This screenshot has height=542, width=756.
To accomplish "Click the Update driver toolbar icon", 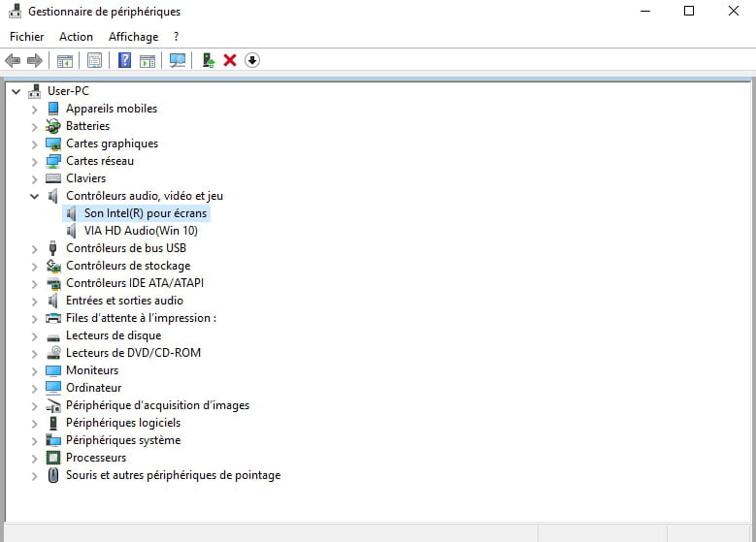I will [x=209, y=60].
